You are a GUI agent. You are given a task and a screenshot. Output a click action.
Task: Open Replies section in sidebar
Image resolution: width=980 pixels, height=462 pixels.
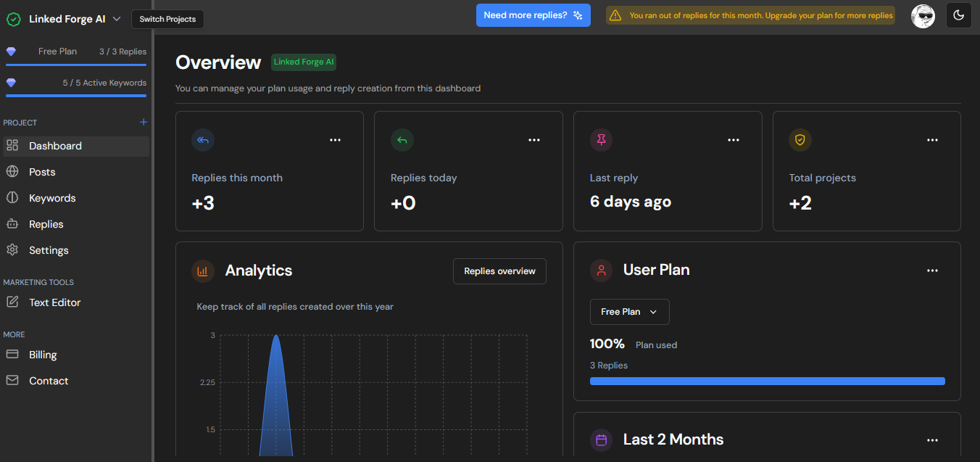76,224
